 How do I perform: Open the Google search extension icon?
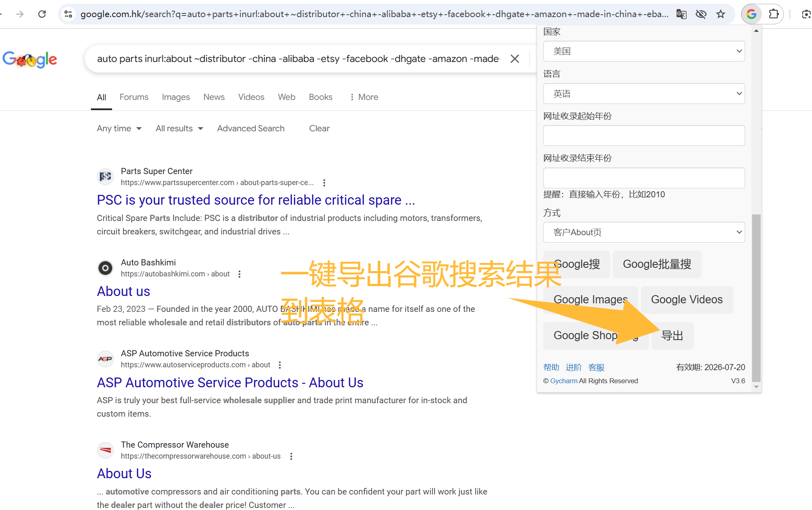click(751, 14)
